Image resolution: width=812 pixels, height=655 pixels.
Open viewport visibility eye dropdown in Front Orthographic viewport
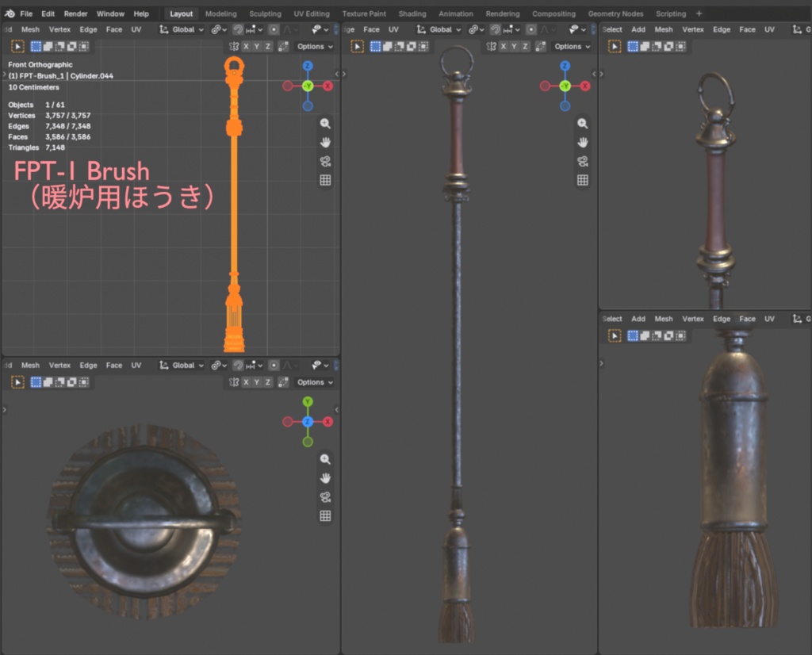tap(320, 29)
